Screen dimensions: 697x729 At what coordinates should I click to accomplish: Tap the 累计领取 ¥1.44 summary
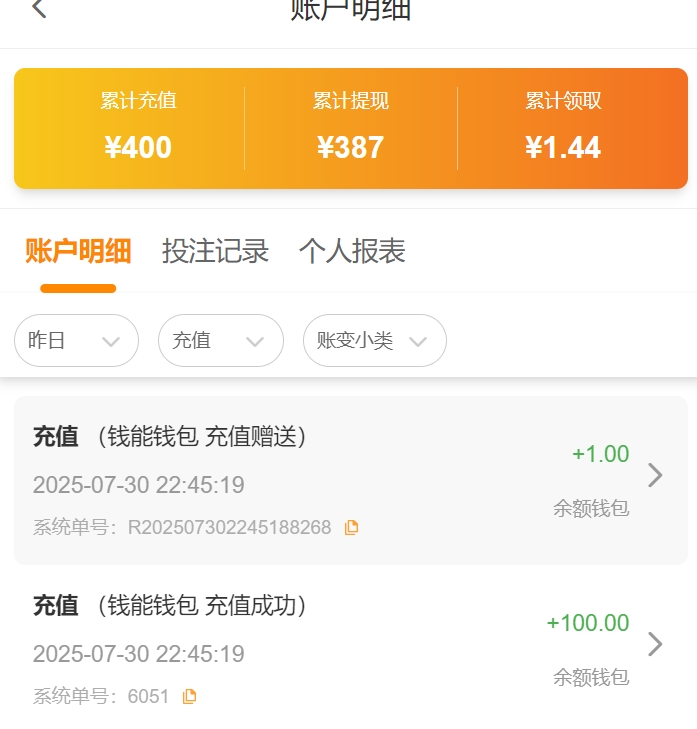[x=563, y=128]
